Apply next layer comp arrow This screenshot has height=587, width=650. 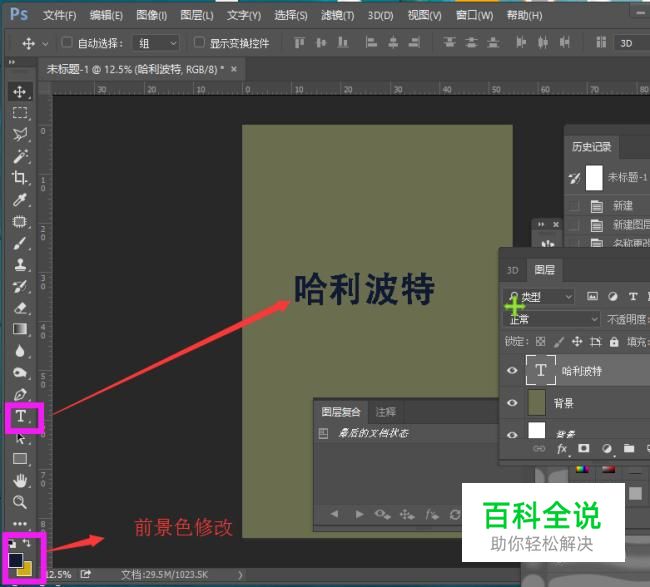[x=359, y=514]
